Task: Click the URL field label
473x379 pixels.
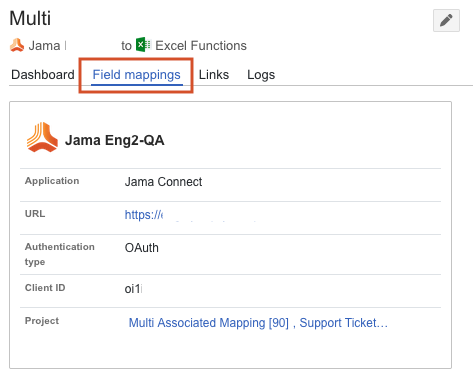Action: (35, 214)
